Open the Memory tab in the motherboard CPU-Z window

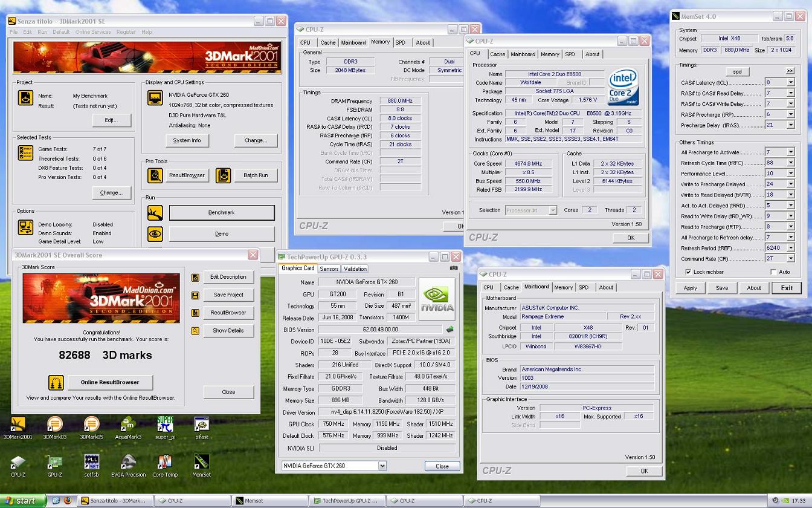[563, 287]
